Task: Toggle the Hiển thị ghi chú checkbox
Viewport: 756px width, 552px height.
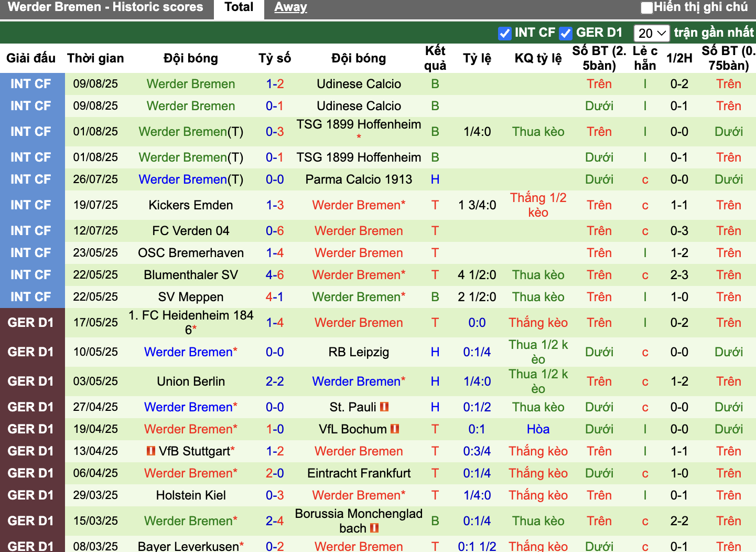Action: pyautogui.click(x=647, y=7)
